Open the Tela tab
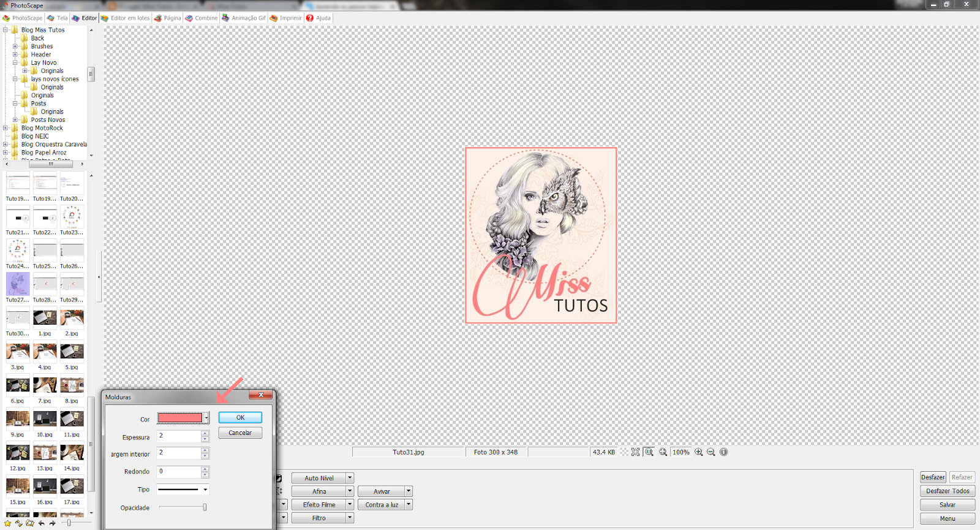Image resolution: width=980 pixels, height=530 pixels. click(x=58, y=18)
